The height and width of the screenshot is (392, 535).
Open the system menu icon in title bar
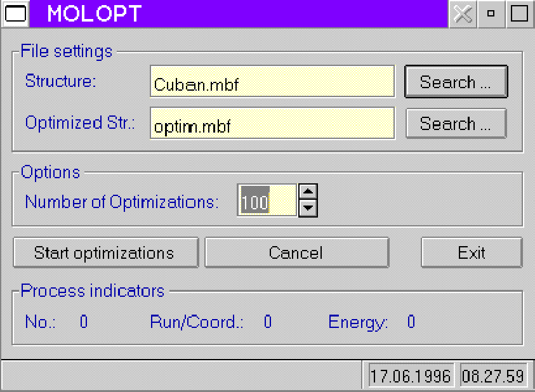click(15, 14)
